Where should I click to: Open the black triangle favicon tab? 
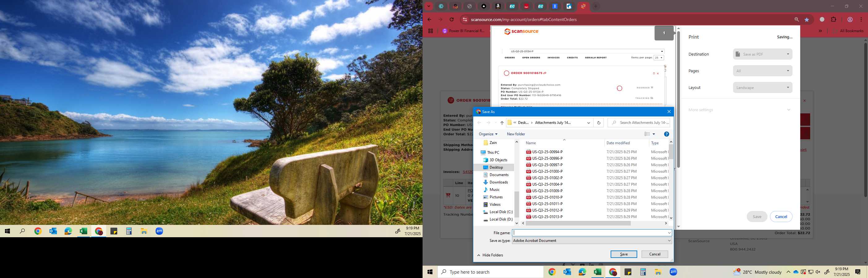pos(484,6)
